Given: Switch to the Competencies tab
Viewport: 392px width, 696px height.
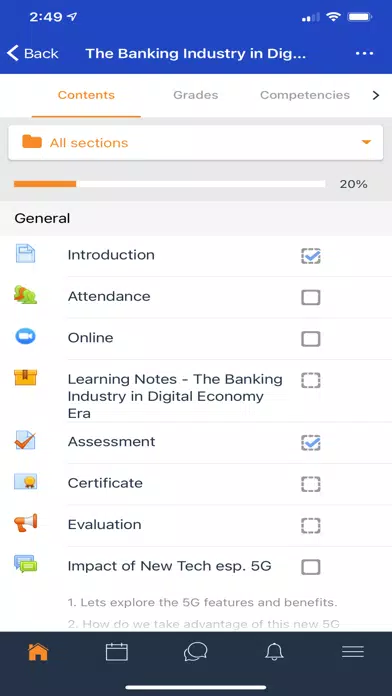Looking at the screenshot, I should tap(305, 95).
